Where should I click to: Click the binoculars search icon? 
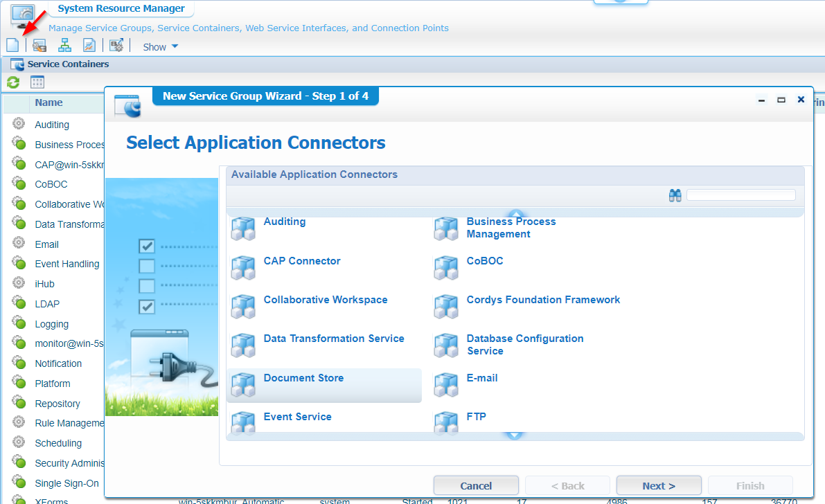click(x=675, y=195)
